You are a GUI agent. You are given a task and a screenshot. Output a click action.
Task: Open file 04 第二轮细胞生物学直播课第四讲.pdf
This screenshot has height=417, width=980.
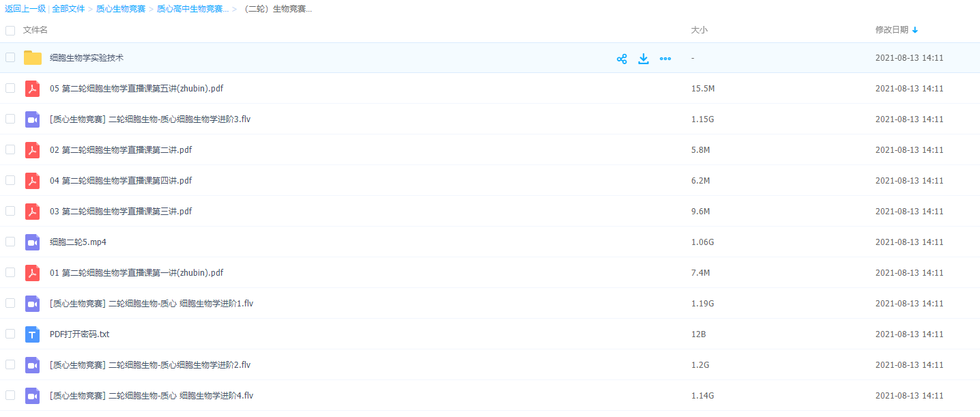click(121, 181)
